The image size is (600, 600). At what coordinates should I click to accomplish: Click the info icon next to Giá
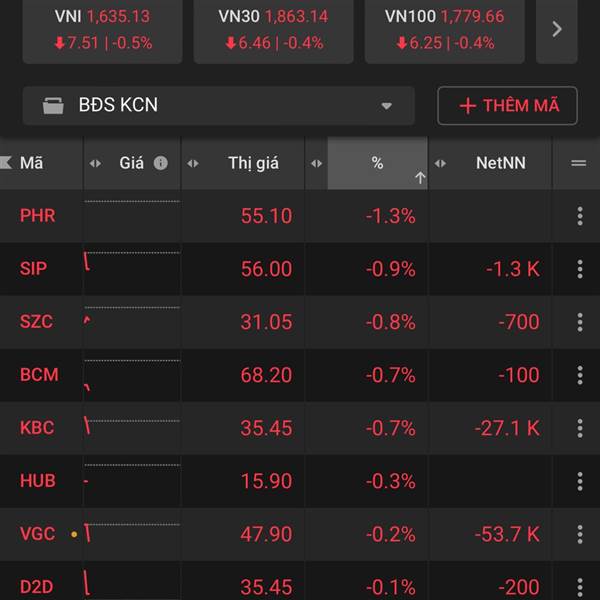coord(160,163)
